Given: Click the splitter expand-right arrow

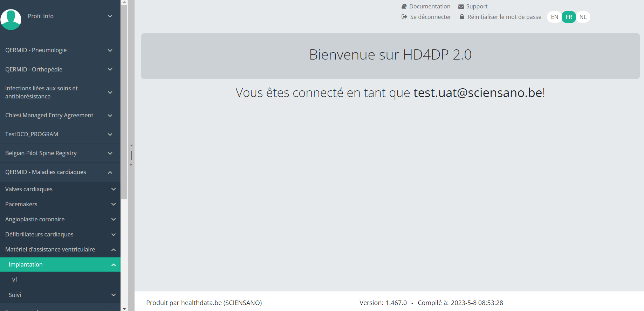Looking at the screenshot, I should pyautogui.click(x=131, y=165).
